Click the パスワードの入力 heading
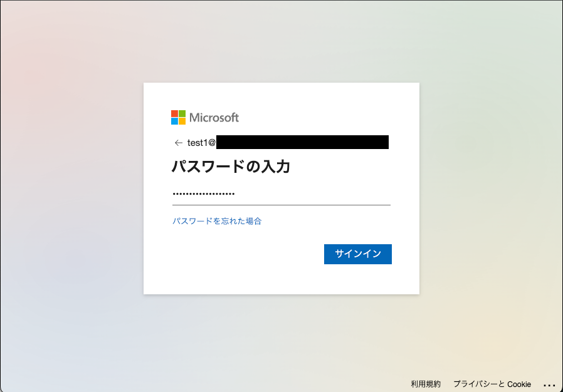Viewport: 563px width, 392px height. (x=231, y=167)
